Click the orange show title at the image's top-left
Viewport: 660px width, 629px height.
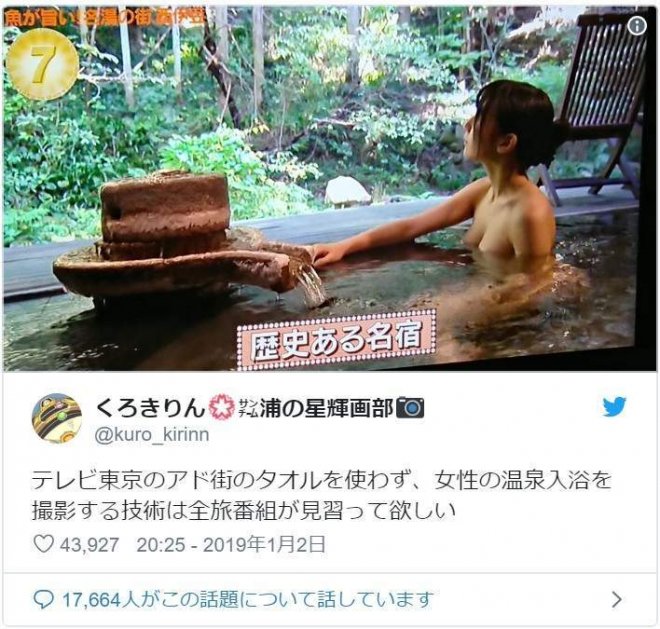[105, 19]
